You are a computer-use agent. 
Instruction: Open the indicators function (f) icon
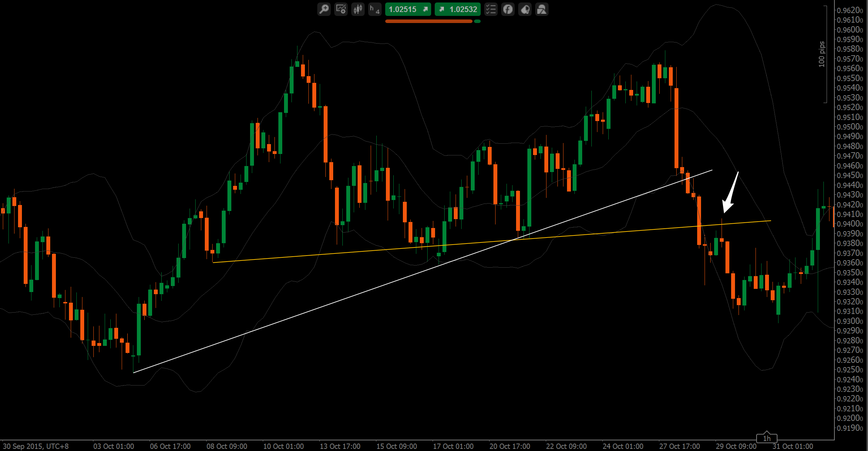tap(508, 9)
